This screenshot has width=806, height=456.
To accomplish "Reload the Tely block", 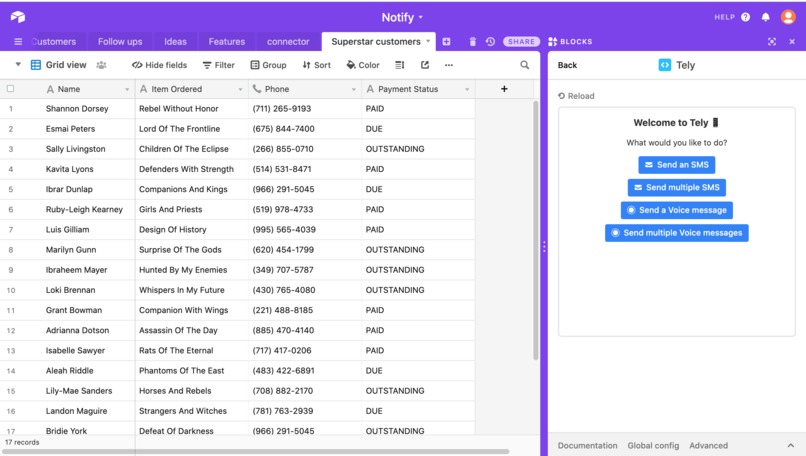I will pyautogui.click(x=576, y=96).
